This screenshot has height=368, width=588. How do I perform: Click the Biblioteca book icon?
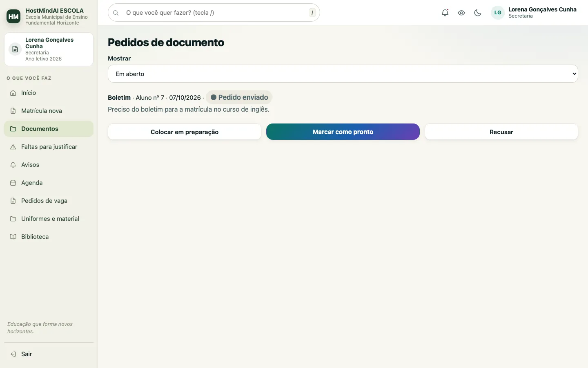pos(13,237)
